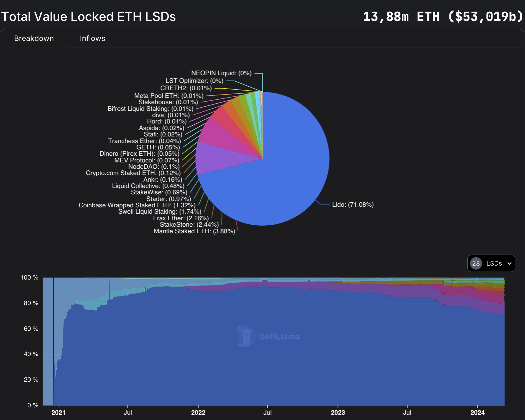525x420 pixels.
Task: Click the Frax Ether: (2.16%) label
Action: point(181,218)
